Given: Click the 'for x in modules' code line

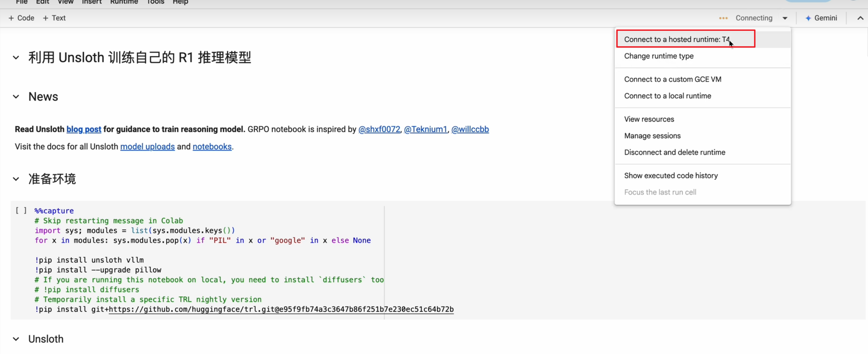Looking at the screenshot, I should (x=202, y=240).
